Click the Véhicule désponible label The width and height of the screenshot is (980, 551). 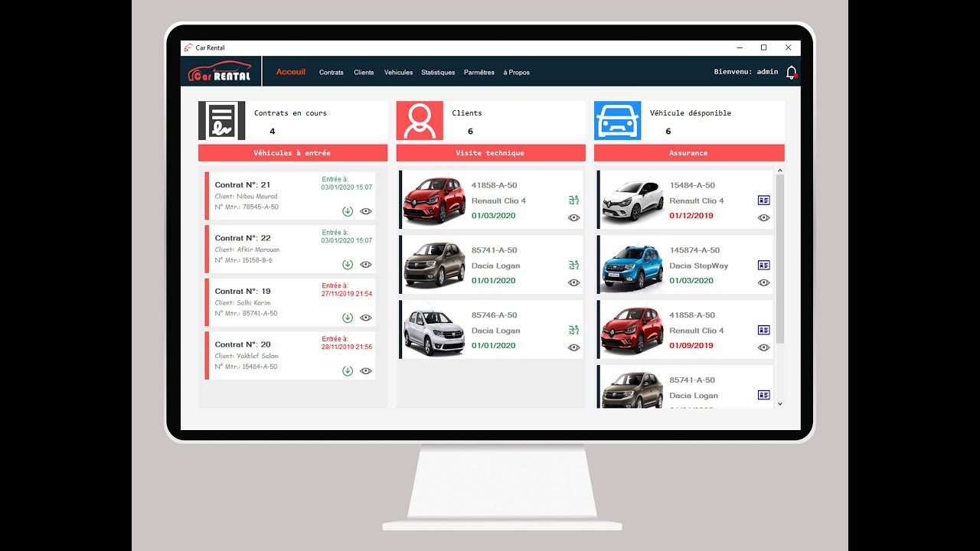click(691, 112)
